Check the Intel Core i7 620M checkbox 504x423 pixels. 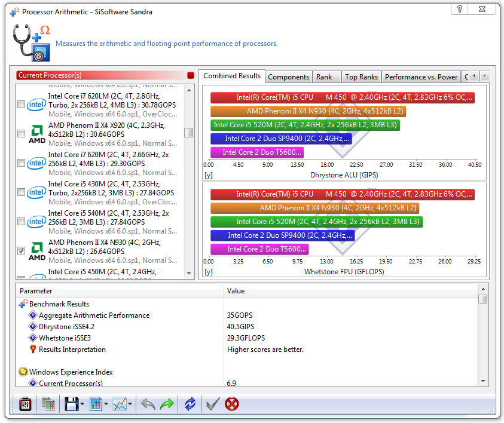(21, 163)
